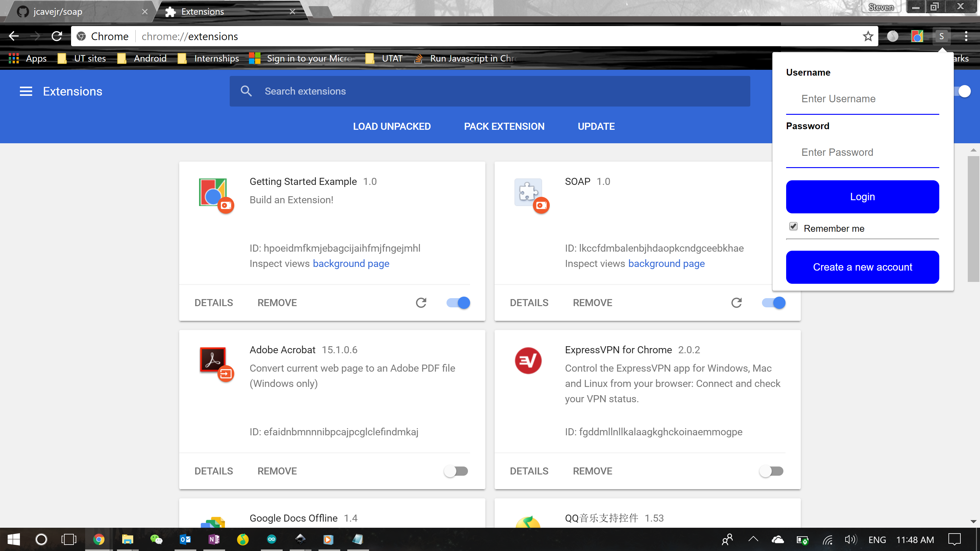The width and height of the screenshot is (980, 551).
Task: Open the Extensions hamburger menu
Action: pos(26,91)
